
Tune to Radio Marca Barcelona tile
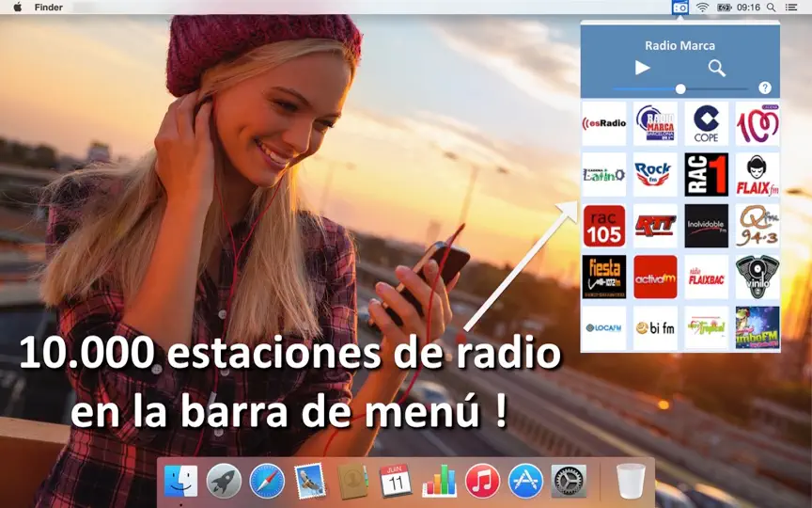[655, 123]
